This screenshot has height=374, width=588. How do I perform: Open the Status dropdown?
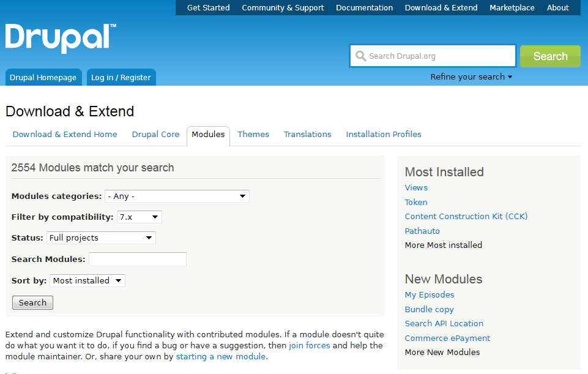pos(101,238)
